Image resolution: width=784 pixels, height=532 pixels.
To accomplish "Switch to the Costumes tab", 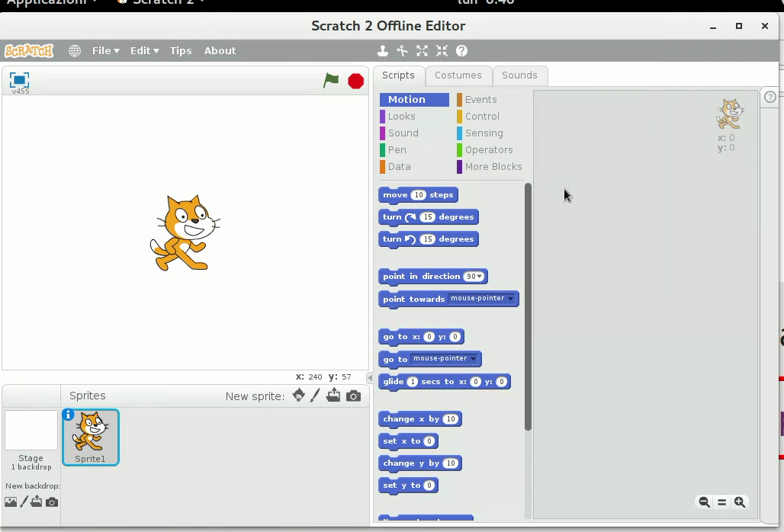I will click(x=458, y=75).
